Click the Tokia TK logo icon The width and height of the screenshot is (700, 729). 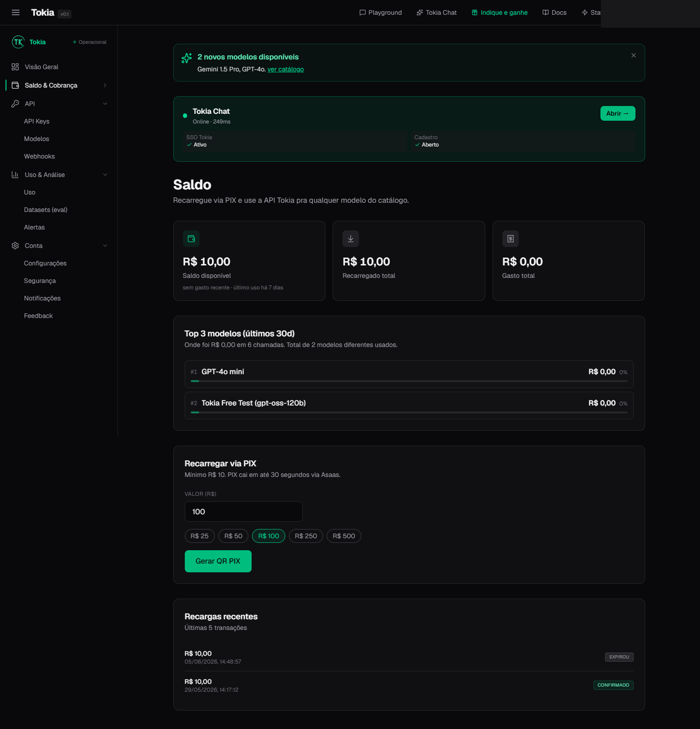point(18,42)
